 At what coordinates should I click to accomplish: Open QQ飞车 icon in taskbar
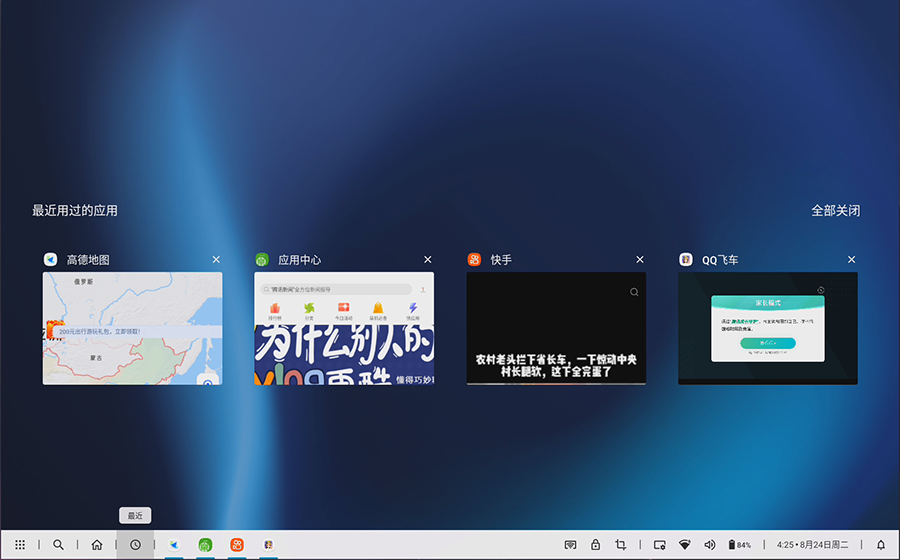coord(269,545)
